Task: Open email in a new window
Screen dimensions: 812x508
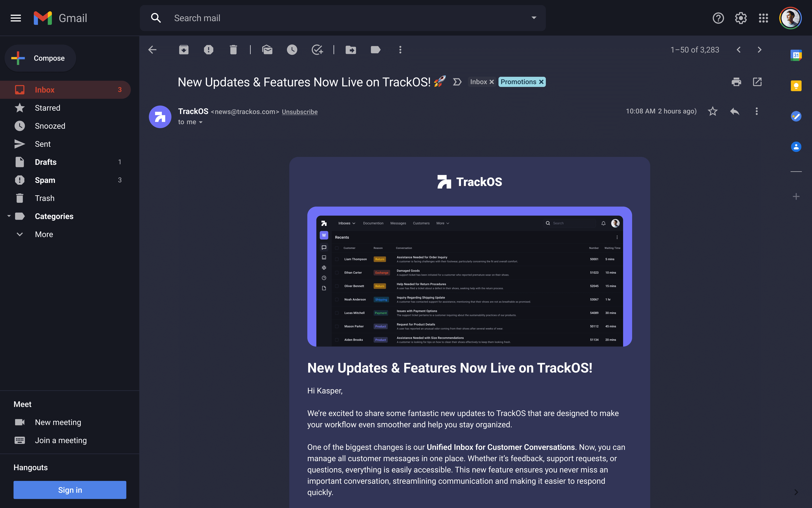Action: click(x=757, y=82)
